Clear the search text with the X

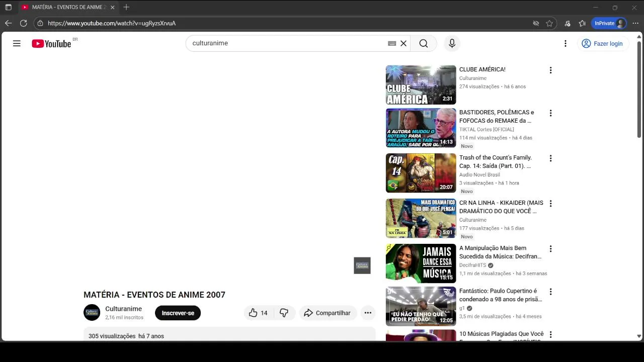coord(404,44)
